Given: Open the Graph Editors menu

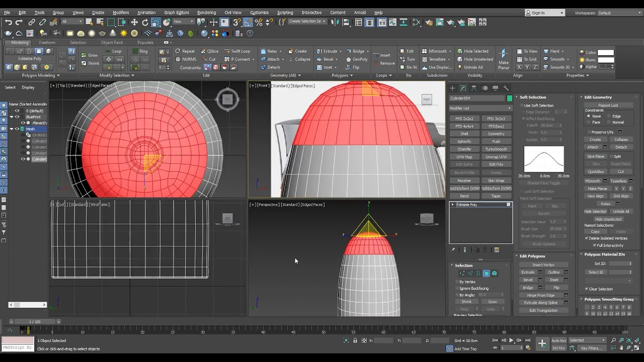Looking at the screenshot, I should [177, 13].
